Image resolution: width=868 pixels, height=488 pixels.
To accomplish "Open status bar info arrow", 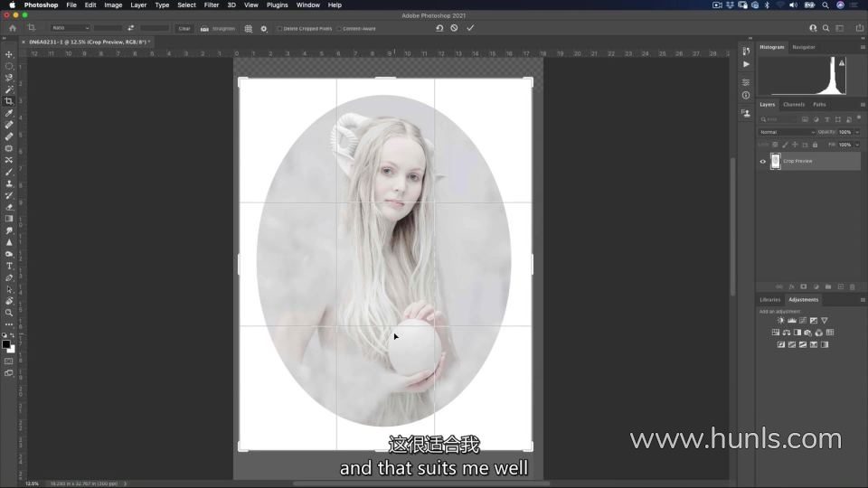I will point(125,483).
